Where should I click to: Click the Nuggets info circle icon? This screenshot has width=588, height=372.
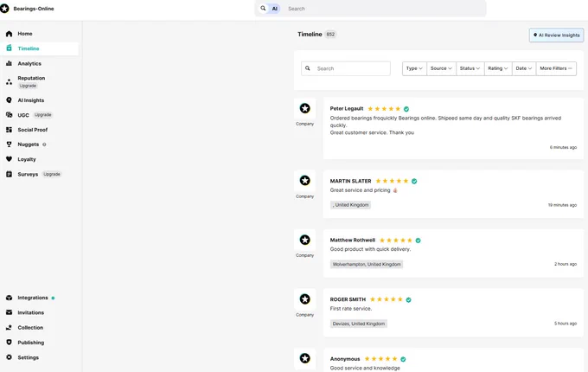click(44, 144)
